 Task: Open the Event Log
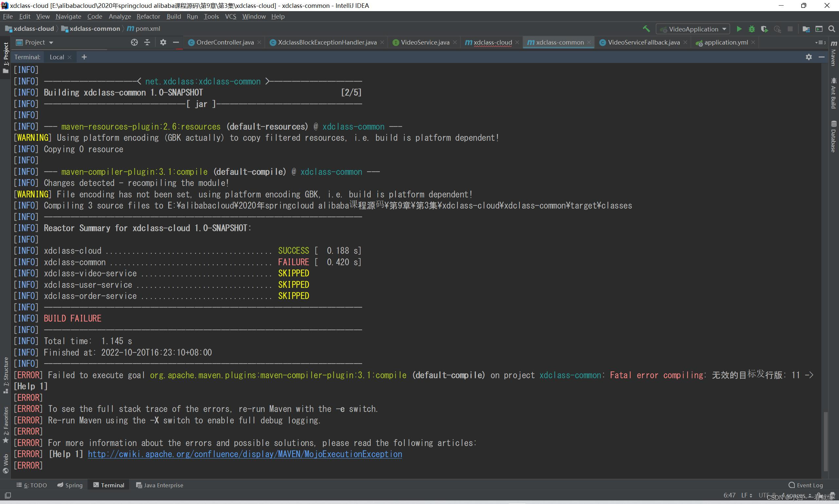[806, 485]
